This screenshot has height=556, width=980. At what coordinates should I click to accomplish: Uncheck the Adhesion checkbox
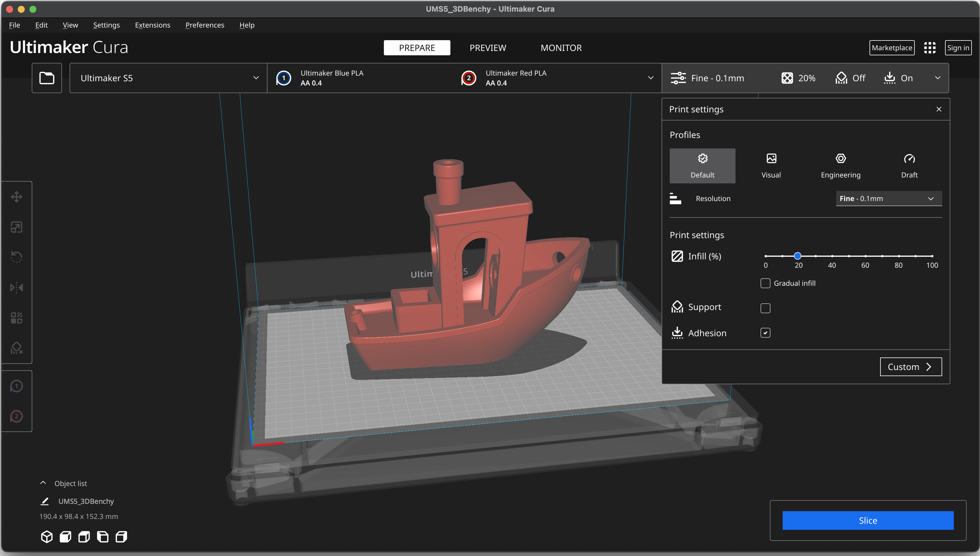tap(765, 333)
